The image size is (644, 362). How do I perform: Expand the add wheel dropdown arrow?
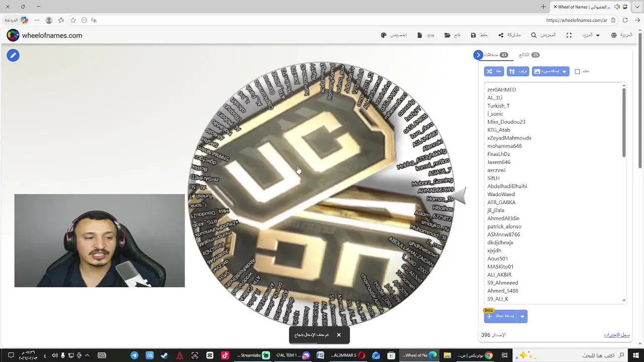[523, 316]
